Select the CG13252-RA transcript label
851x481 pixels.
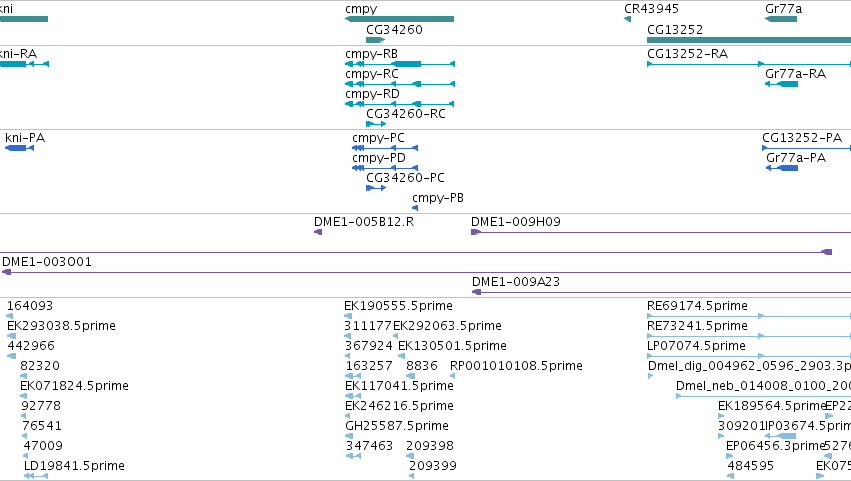[688, 54]
